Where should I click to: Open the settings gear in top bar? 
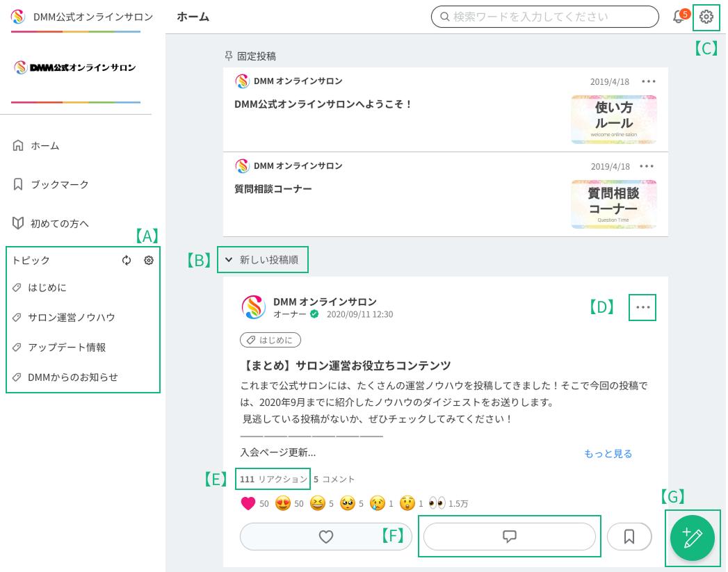(x=706, y=17)
